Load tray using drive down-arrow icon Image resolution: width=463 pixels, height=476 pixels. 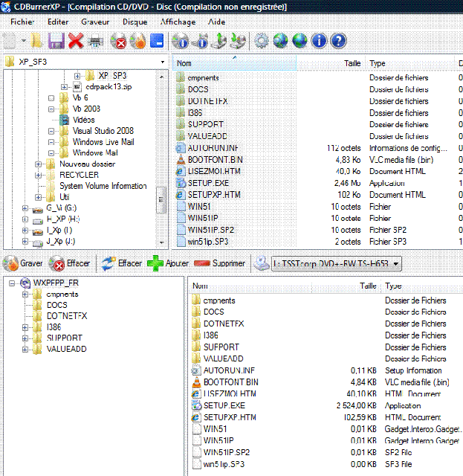[x=238, y=41]
